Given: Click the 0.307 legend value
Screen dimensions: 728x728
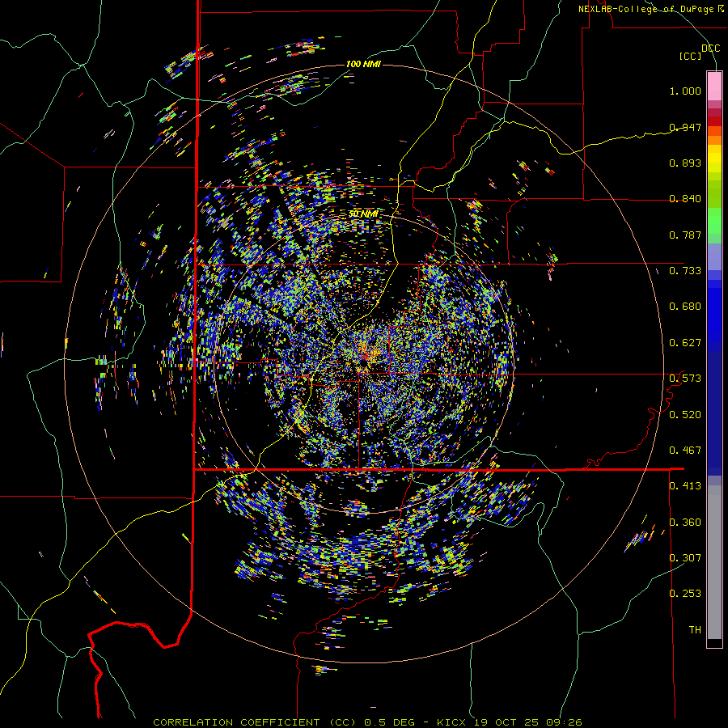Looking at the screenshot, I should click(x=685, y=557).
